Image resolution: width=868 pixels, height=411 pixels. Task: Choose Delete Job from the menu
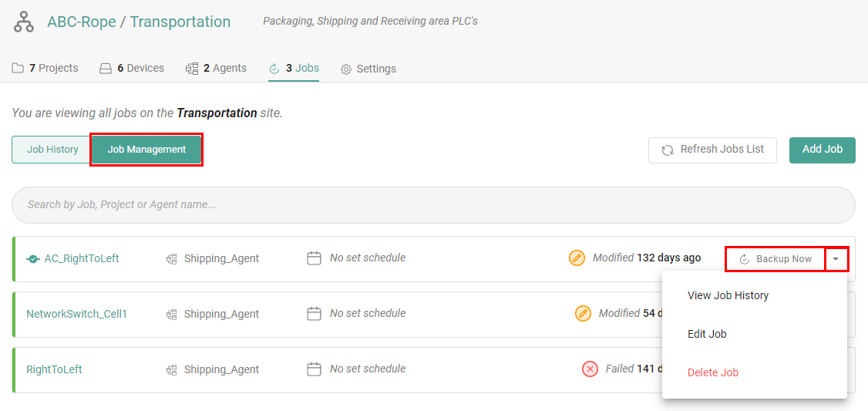pyautogui.click(x=712, y=372)
